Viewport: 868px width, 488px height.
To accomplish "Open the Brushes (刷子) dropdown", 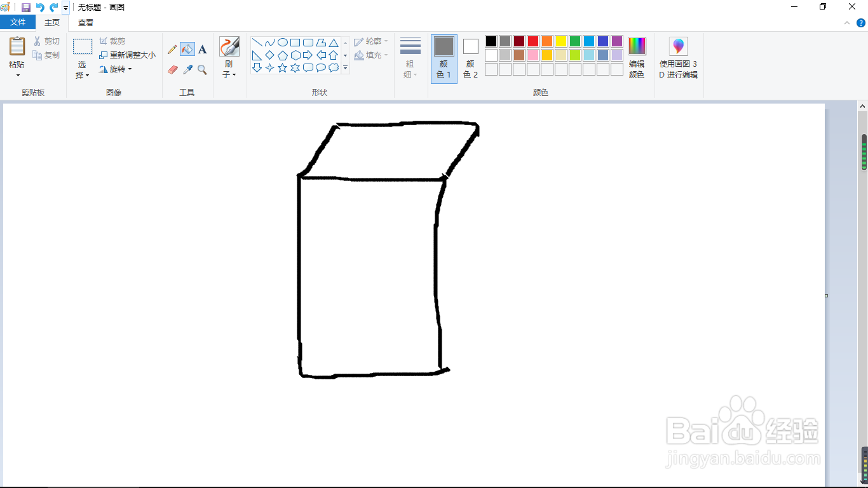I will [229, 58].
